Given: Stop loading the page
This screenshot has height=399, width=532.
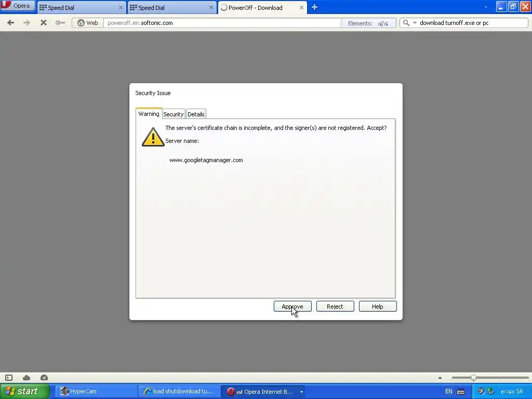Looking at the screenshot, I should click(x=44, y=23).
